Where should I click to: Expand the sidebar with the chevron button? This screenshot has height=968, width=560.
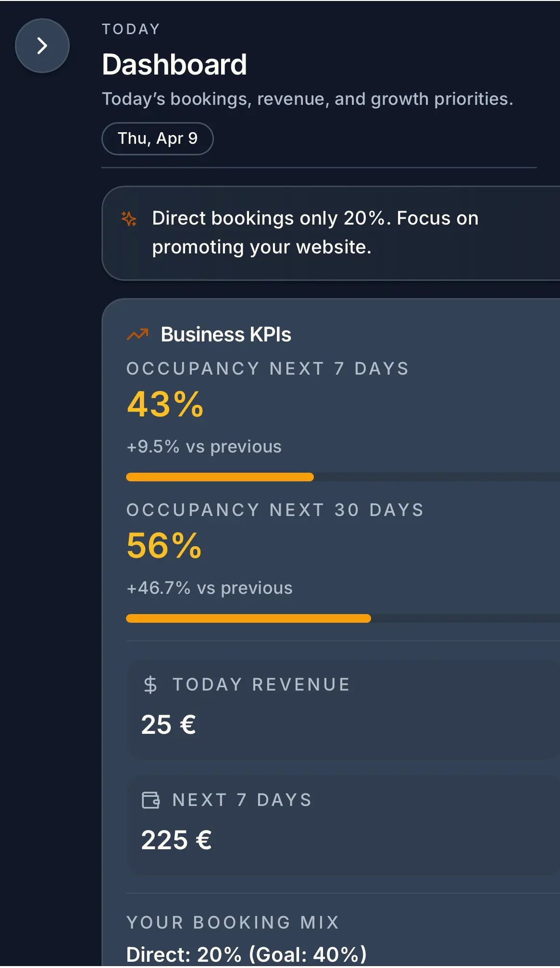(42, 46)
